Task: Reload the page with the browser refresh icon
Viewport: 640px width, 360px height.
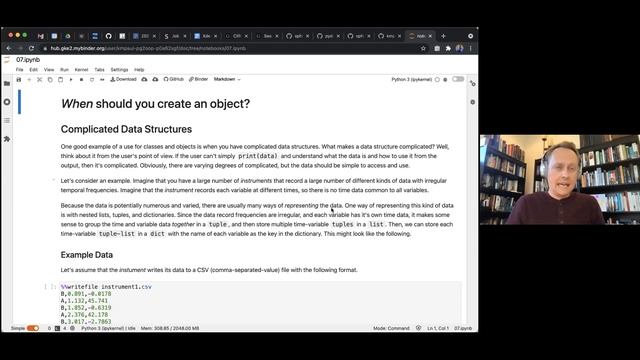Action: (x=31, y=48)
